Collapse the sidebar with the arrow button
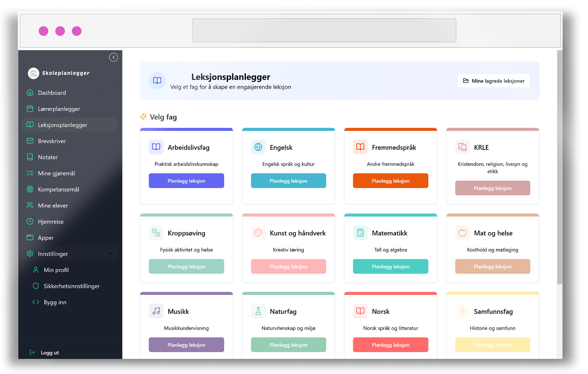This screenshot has height=374, width=588. coord(113,57)
